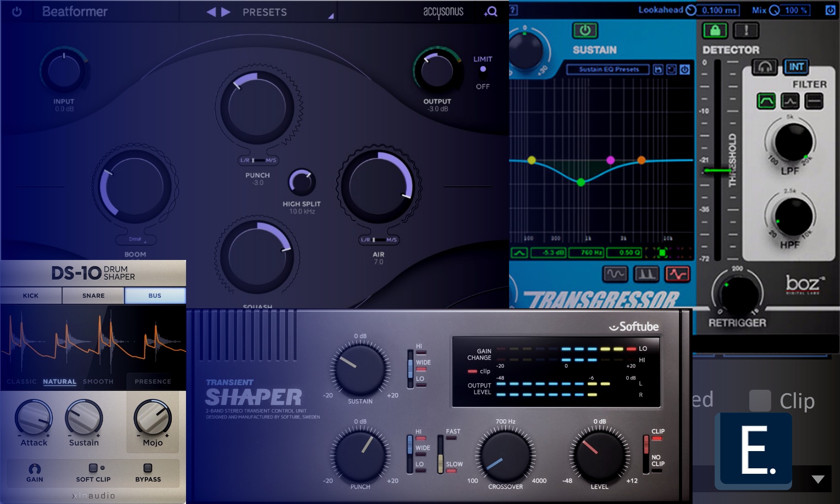Click the 0.50 Q field
This screenshot has width=840, height=504.
coord(625,253)
